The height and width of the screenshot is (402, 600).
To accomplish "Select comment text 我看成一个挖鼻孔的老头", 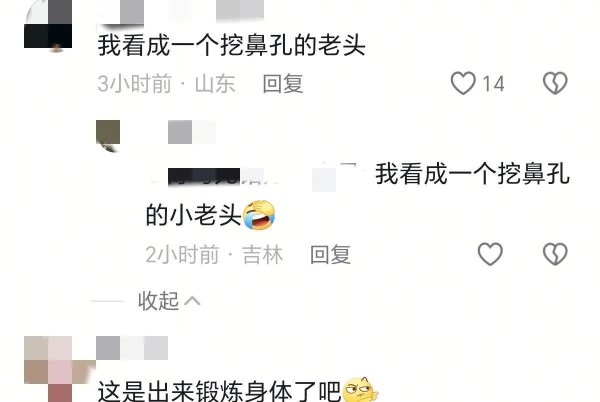I will point(232,45).
